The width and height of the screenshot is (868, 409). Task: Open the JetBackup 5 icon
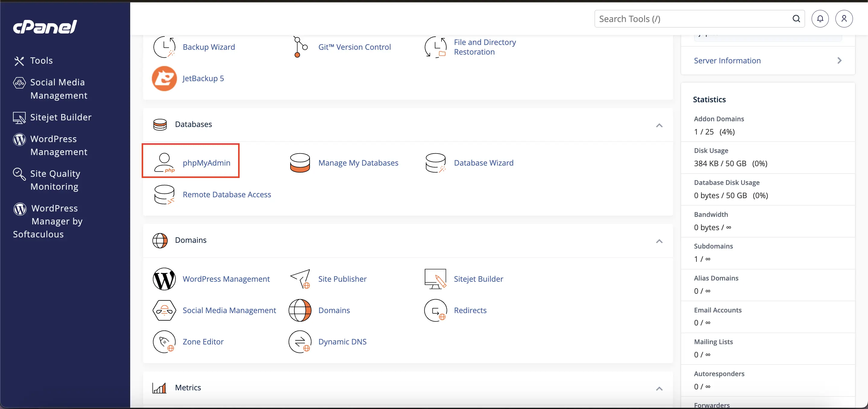click(165, 78)
